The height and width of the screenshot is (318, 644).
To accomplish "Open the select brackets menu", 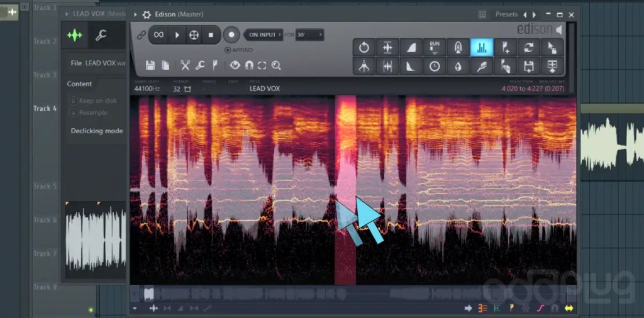I will coord(262,65).
